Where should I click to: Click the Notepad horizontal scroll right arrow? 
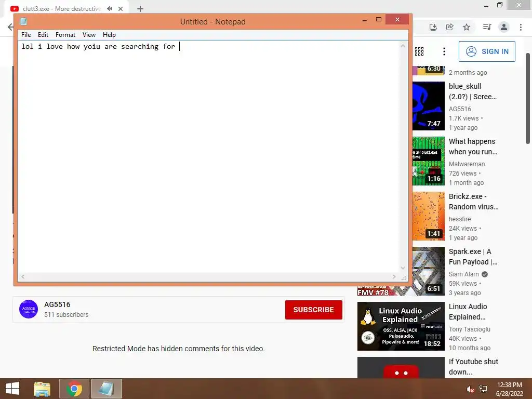(x=394, y=276)
